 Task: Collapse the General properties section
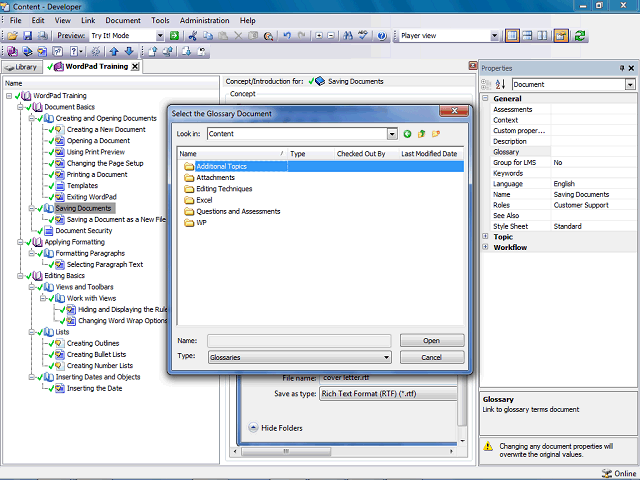pos(485,98)
